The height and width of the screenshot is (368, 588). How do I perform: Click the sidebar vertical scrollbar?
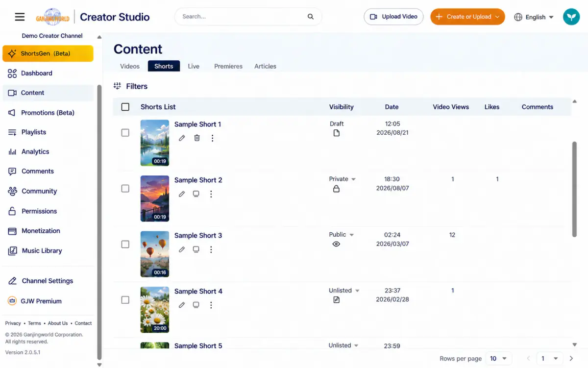[x=99, y=222]
